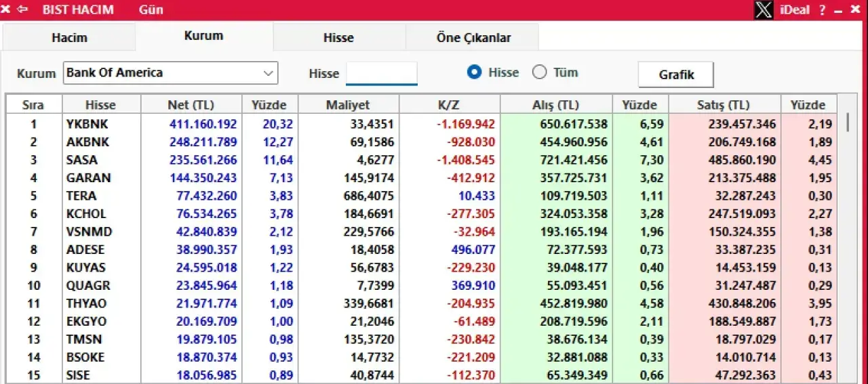Open the Öne Çıkanlar tab
Viewport: 868px width, 384px height.
(x=473, y=38)
